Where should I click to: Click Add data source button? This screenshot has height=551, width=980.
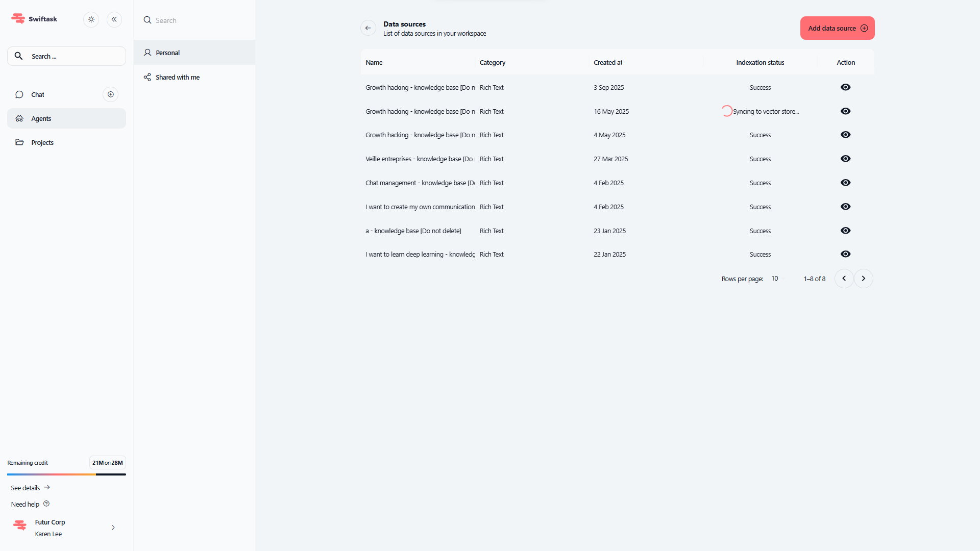click(837, 28)
